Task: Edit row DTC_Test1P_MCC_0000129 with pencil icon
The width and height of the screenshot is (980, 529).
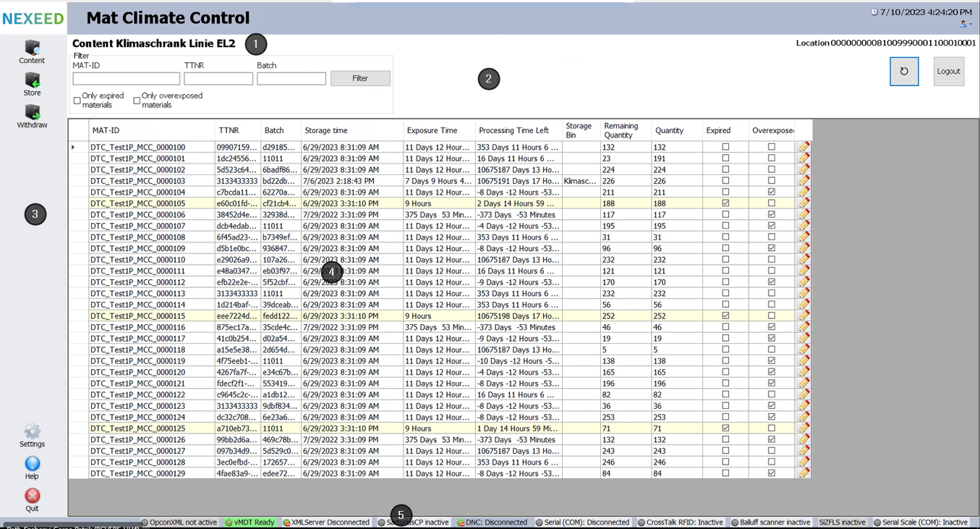Action: 804,473
